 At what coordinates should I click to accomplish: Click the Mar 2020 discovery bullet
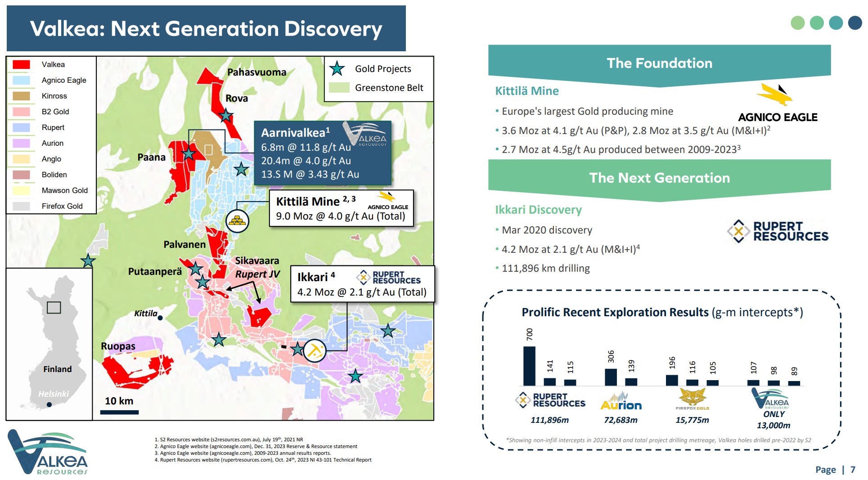[544, 230]
